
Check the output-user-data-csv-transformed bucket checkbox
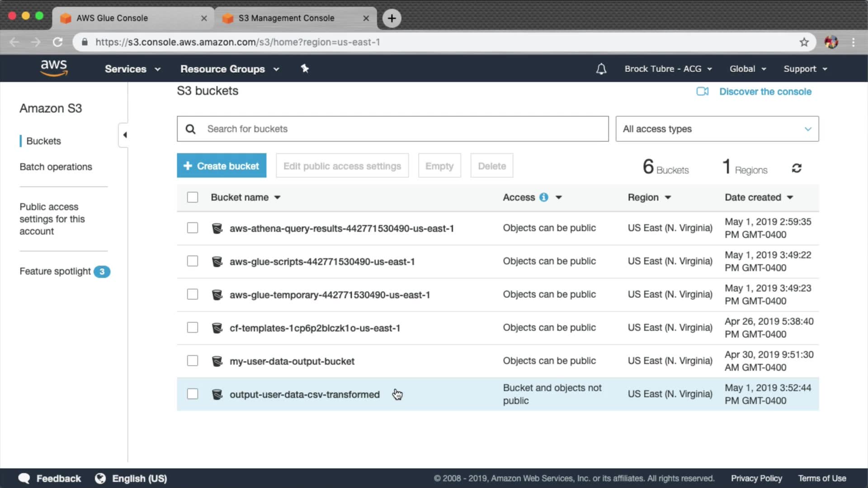point(193,394)
